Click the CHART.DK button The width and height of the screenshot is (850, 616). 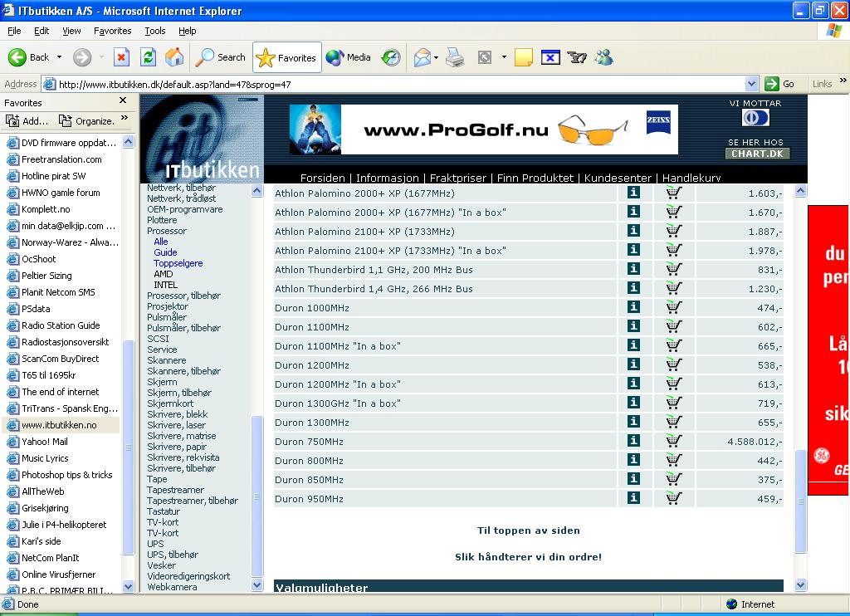click(x=757, y=154)
